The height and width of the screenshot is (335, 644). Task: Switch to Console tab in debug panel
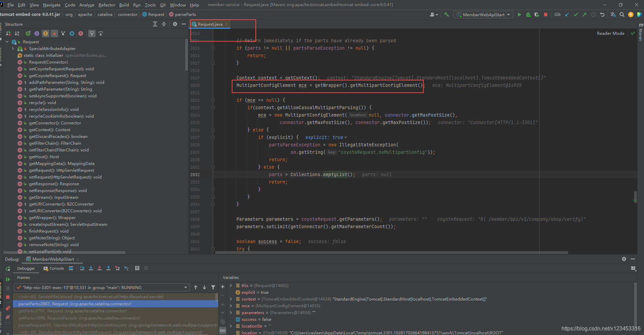(x=54, y=268)
